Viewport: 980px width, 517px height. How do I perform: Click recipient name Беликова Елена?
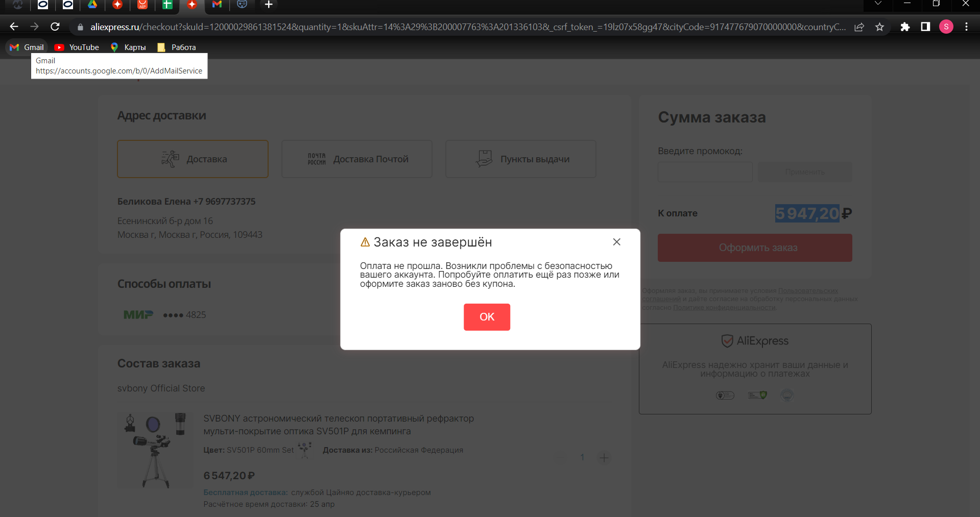[x=154, y=202]
